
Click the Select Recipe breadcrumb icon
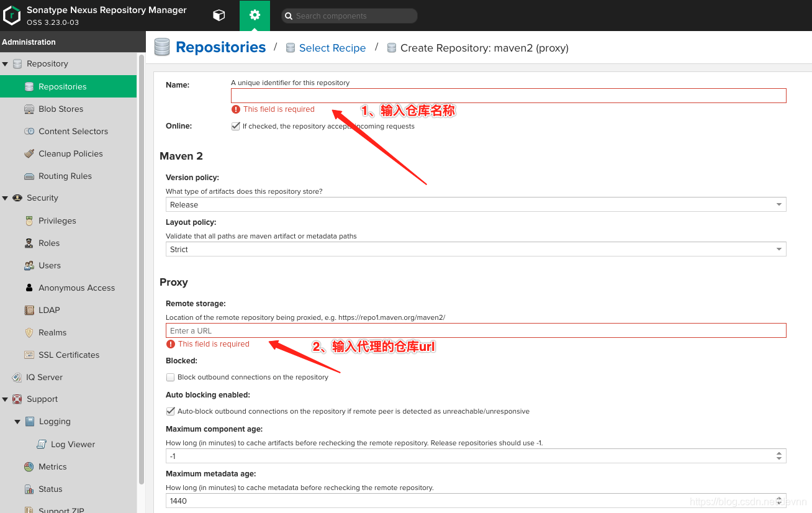tap(290, 48)
